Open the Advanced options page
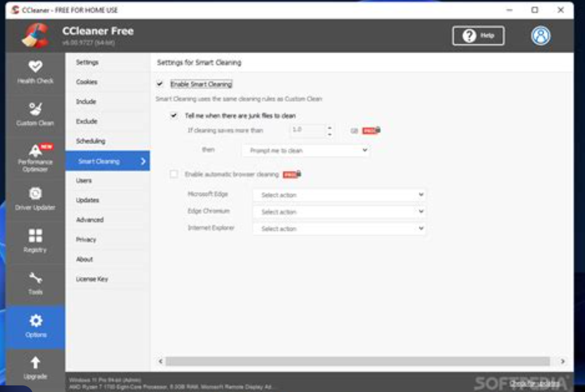The width and height of the screenshot is (585, 392). coord(108,220)
